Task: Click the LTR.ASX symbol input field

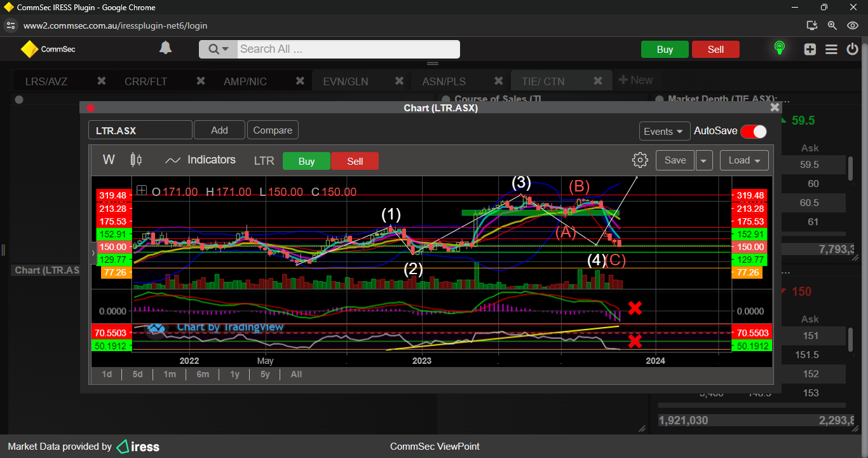Action: [140, 130]
